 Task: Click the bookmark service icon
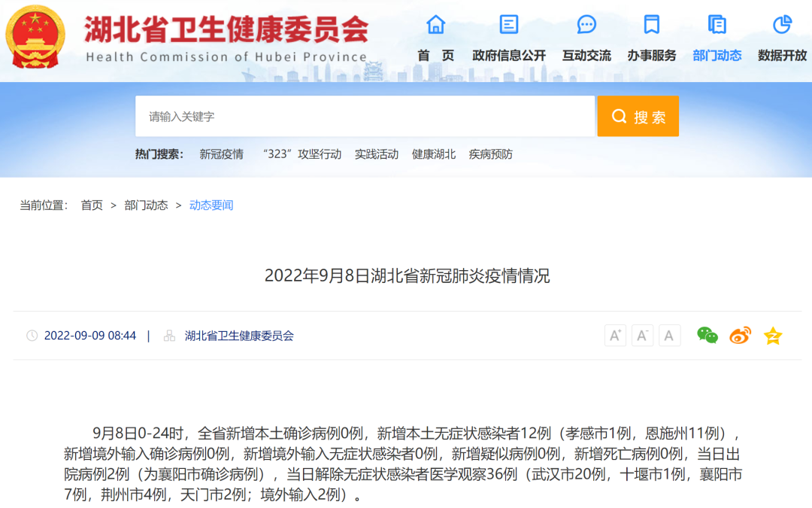pyautogui.click(x=652, y=25)
